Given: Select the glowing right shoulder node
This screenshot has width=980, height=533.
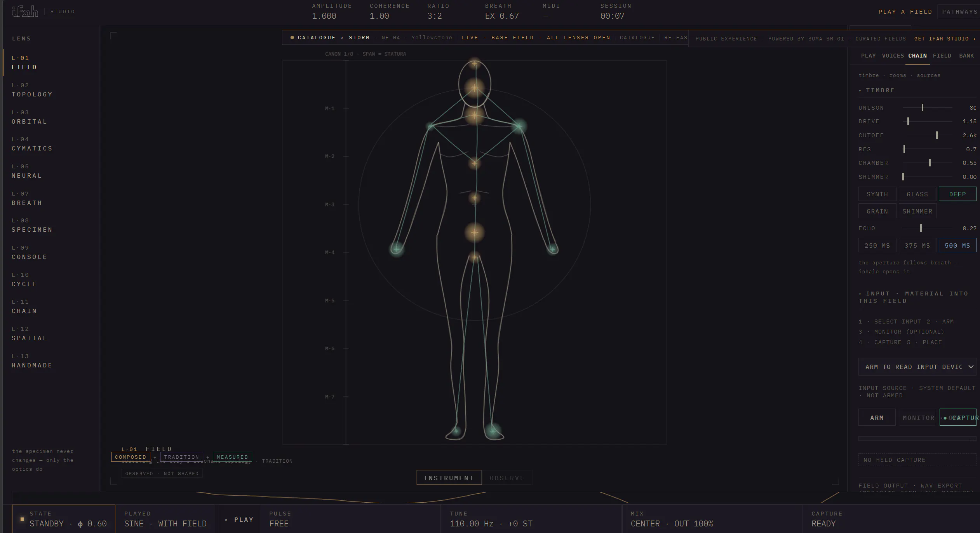Looking at the screenshot, I should pos(519,126).
